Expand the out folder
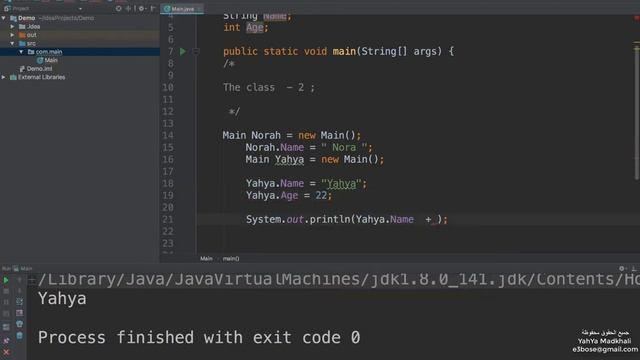Image resolution: width=640 pixels, height=360 pixels. pos(12,35)
